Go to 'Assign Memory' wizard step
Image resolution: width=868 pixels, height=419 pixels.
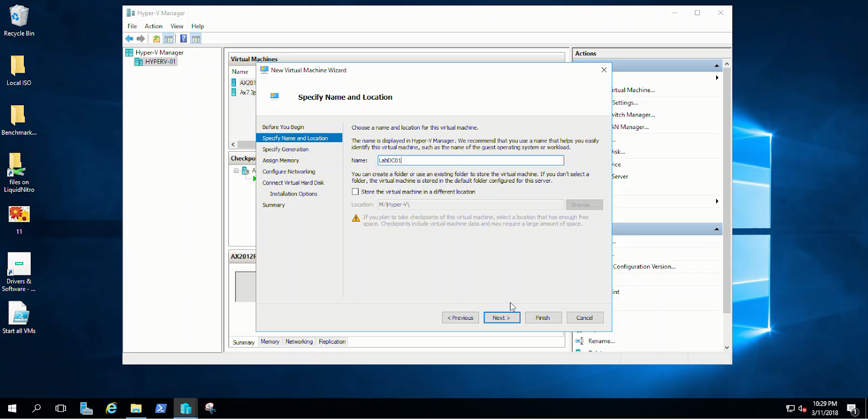(x=280, y=160)
